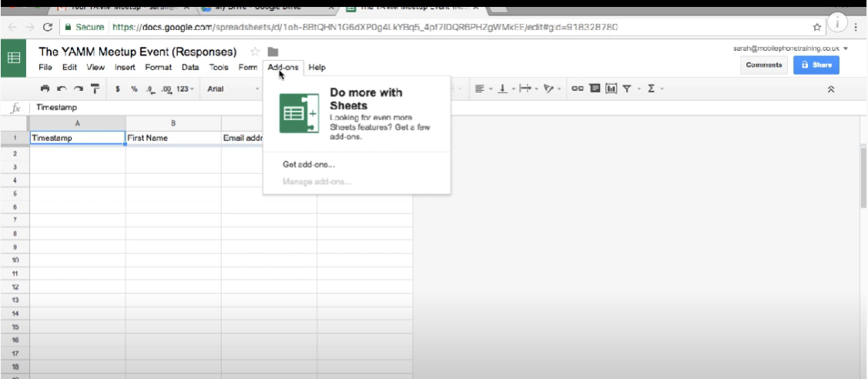Image resolution: width=868 pixels, height=379 pixels.
Task: Open horizontal align dropdown arrow
Action: point(490,89)
